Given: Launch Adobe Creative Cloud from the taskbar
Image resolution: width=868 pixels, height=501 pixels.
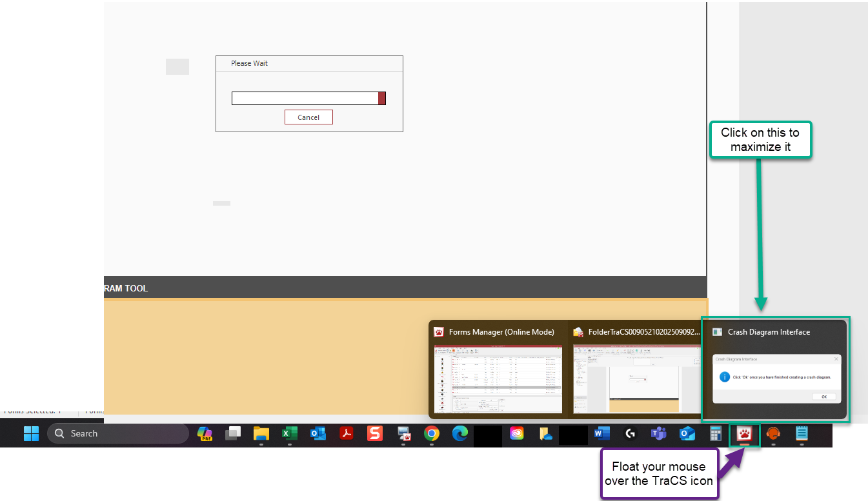Looking at the screenshot, I should pyautogui.click(x=516, y=433).
